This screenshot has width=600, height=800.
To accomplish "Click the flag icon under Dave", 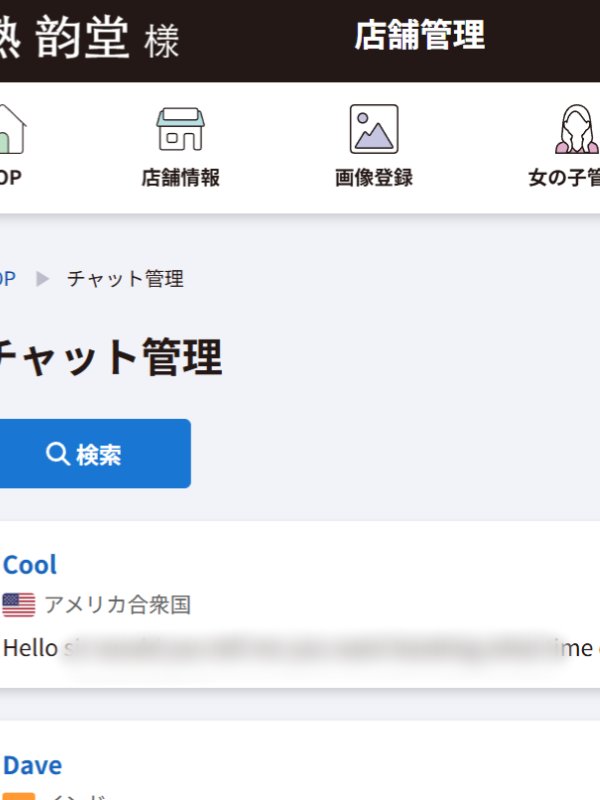I will [x=19, y=796].
